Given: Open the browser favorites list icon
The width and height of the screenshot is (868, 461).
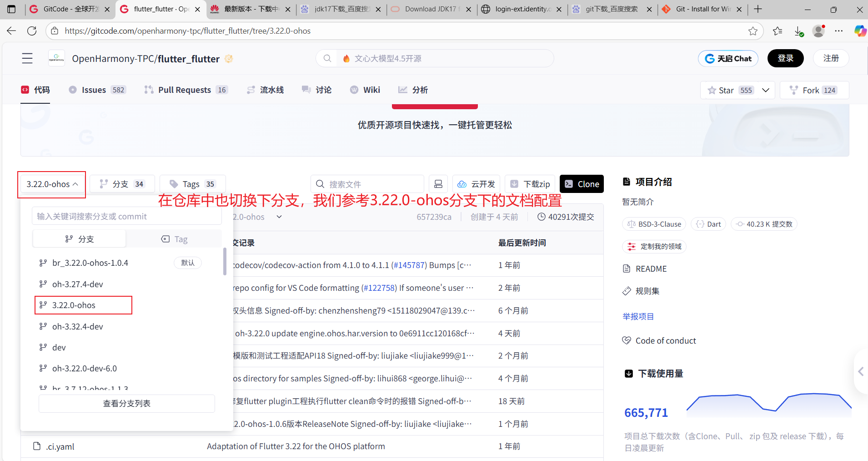Looking at the screenshot, I should click(778, 30).
